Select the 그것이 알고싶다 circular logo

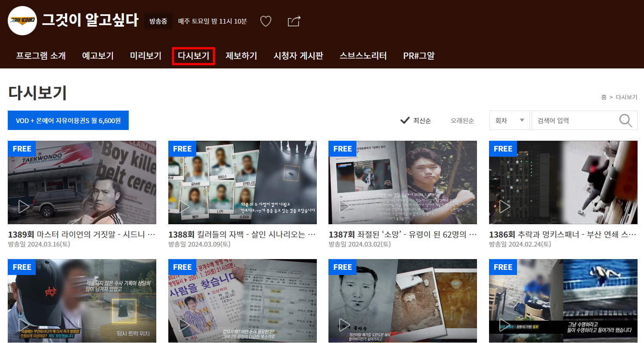[x=22, y=21]
